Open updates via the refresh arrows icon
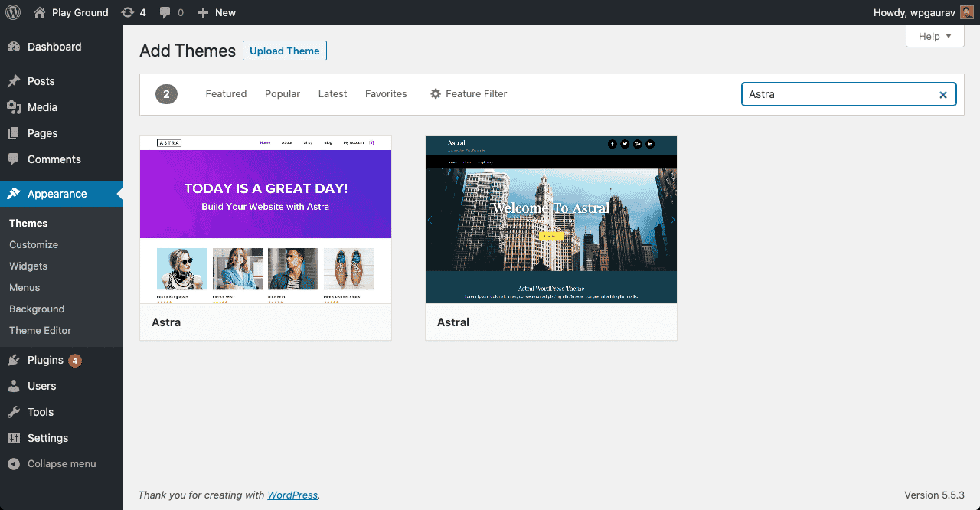 tap(127, 12)
